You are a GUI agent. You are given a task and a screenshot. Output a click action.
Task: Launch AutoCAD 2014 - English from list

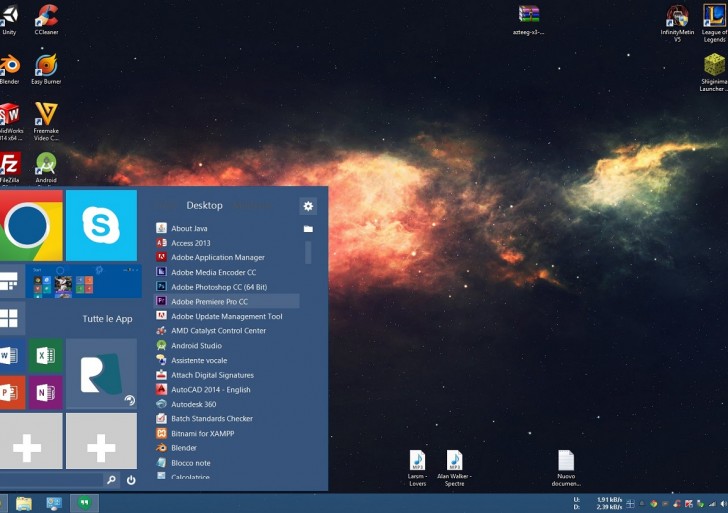tap(210, 390)
